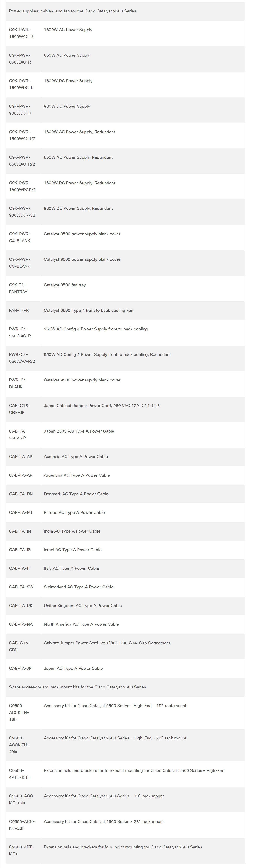
Task: Select Switzerland AC Type A Power Cable text
Action: point(78,587)
